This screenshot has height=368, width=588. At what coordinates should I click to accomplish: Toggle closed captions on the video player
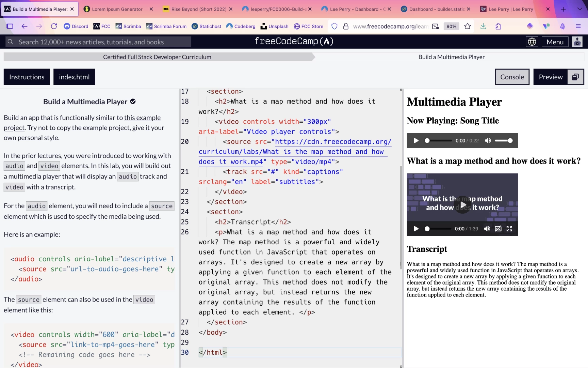tap(498, 229)
